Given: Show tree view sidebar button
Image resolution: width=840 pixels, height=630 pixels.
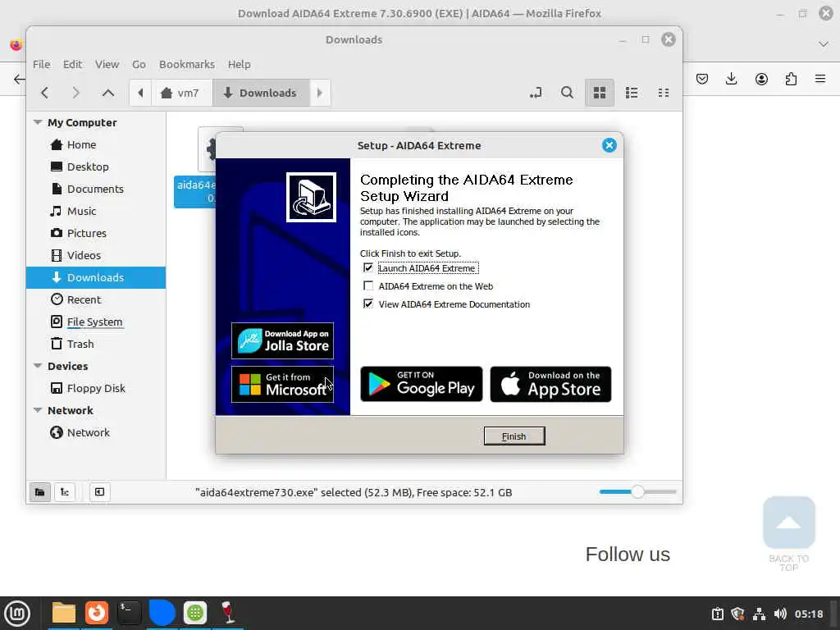Looking at the screenshot, I should (65, 492).
